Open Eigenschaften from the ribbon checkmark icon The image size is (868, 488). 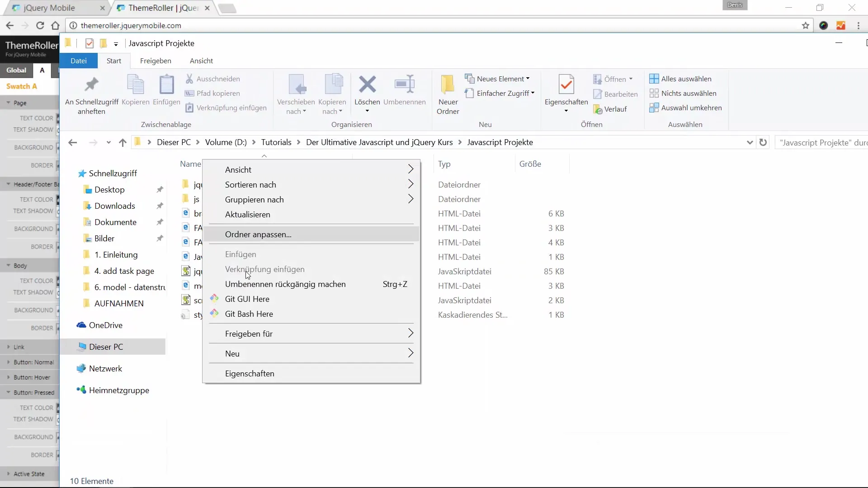pyautogui.click(x=566, y=84)
